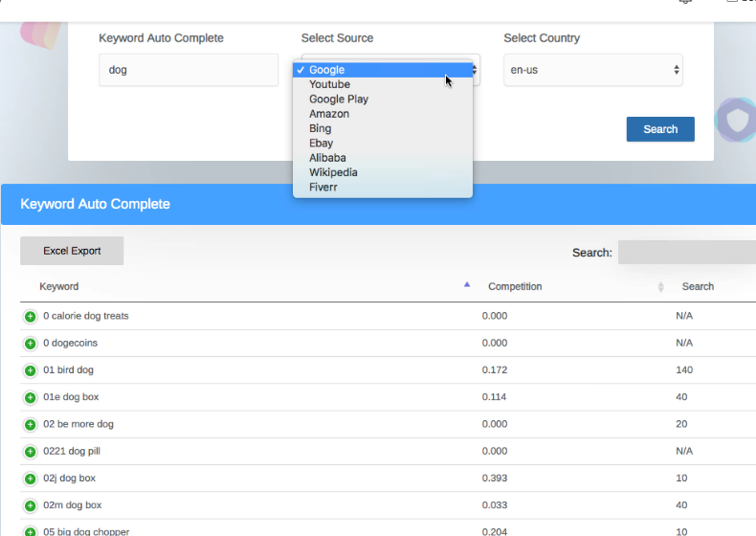This screenshot has width=756, height=536.
Task: Expand row for 02 be more dog
Action: click(x=30, y=425)
